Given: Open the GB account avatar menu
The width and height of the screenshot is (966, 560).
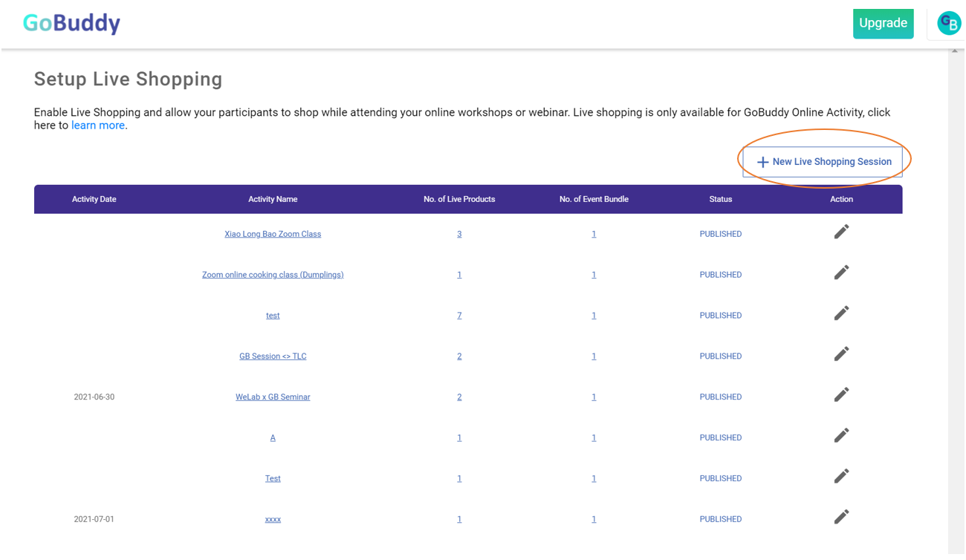Looking at the screenshot, I should (949, 23).
